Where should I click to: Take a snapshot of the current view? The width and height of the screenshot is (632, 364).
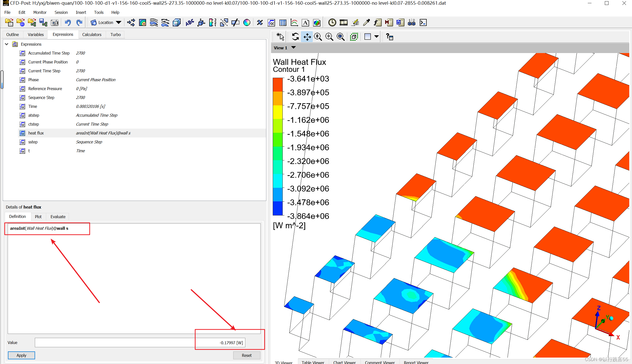[x=55, y=22]
